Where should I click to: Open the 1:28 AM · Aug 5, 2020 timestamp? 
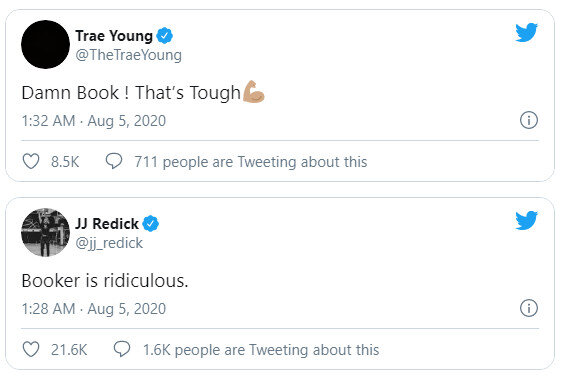(94, 309)
